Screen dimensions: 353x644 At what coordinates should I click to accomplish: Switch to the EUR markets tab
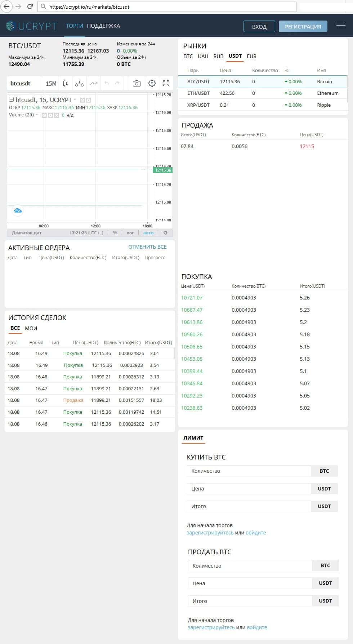pos(251,56)
